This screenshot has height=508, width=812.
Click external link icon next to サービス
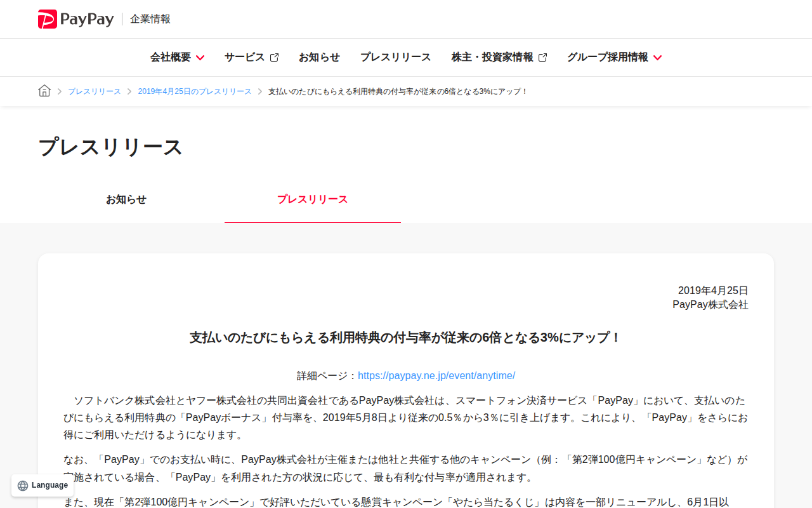click(x=275, y=57)
